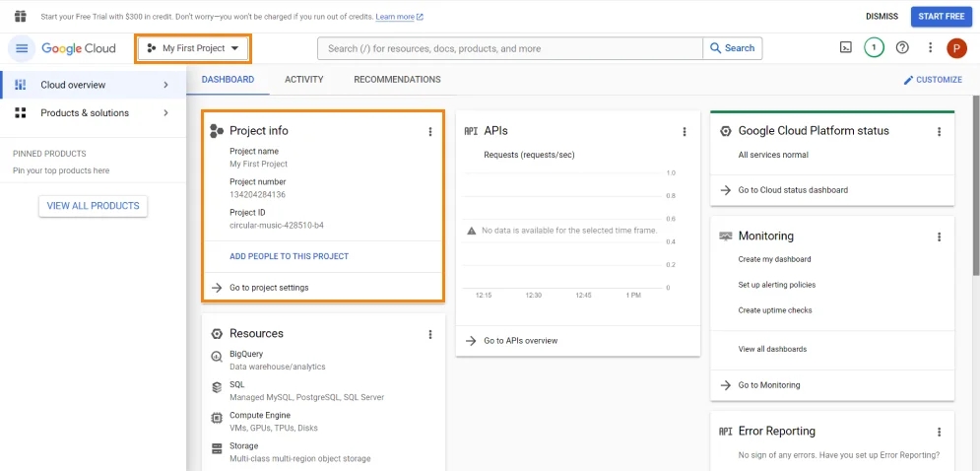Click the Products & solutions grid icon
This screenshot has height=471, width=980.
21,112
